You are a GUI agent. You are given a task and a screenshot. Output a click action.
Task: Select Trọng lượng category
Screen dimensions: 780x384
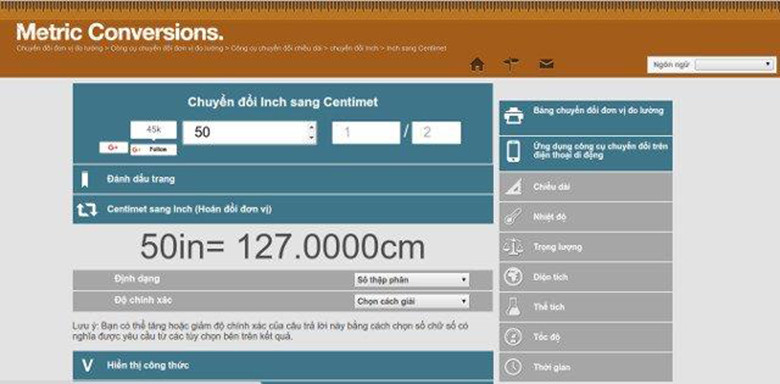tap(585, 247)
